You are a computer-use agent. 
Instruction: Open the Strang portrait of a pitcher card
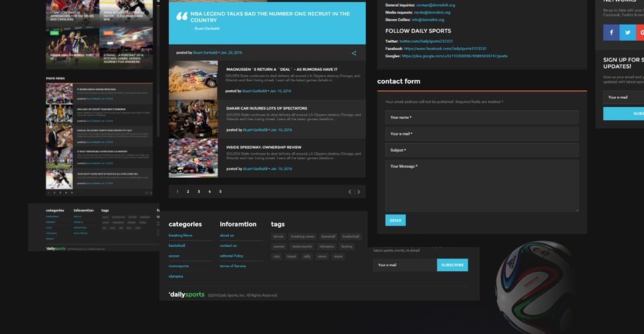pos(126,48)
